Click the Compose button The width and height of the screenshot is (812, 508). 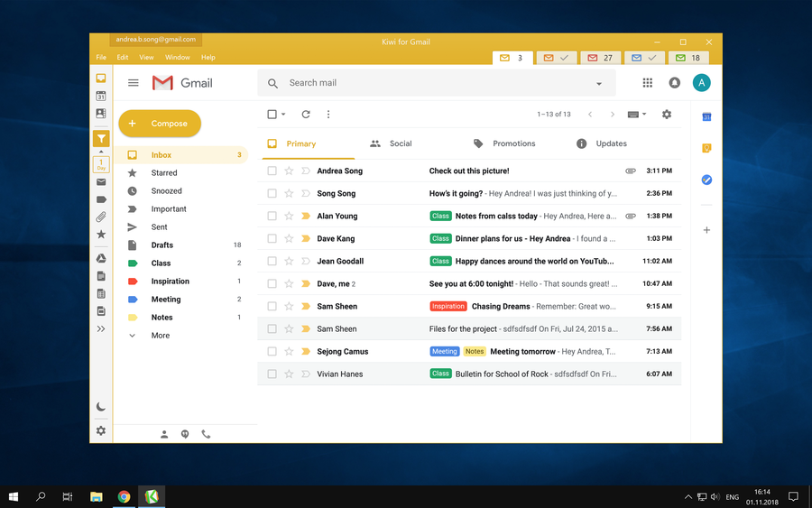[x=160, y=124]
